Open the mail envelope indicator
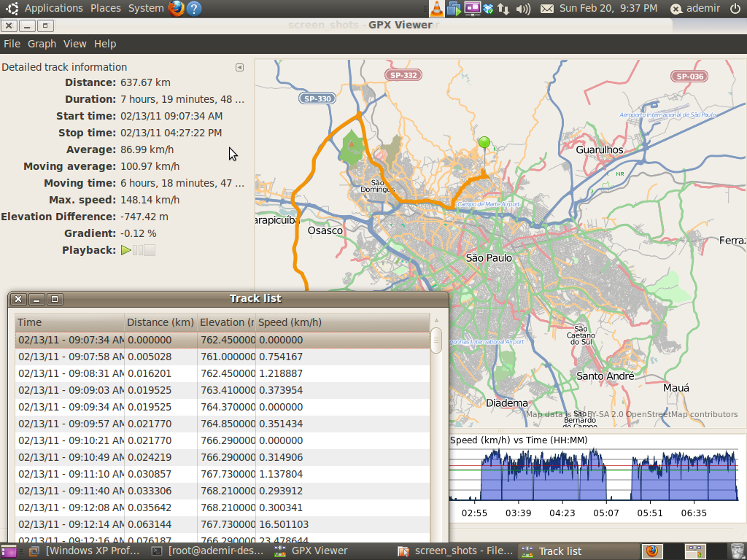747x560 pixels. point(547,9)
